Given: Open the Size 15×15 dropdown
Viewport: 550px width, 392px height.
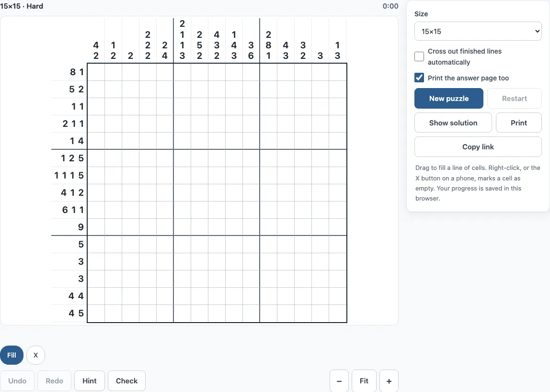Looking at the screenshot, I should point(478,32).
